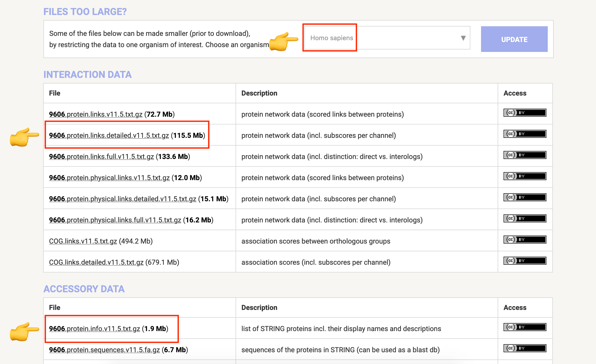Open CC BY license icon for protein.links.full

click(524, 155)
